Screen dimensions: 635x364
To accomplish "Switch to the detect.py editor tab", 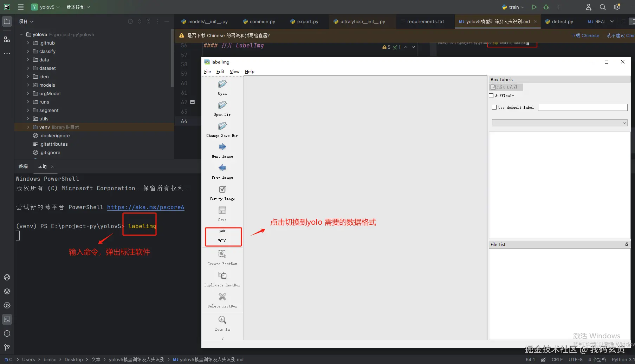I will pos(559,21).
